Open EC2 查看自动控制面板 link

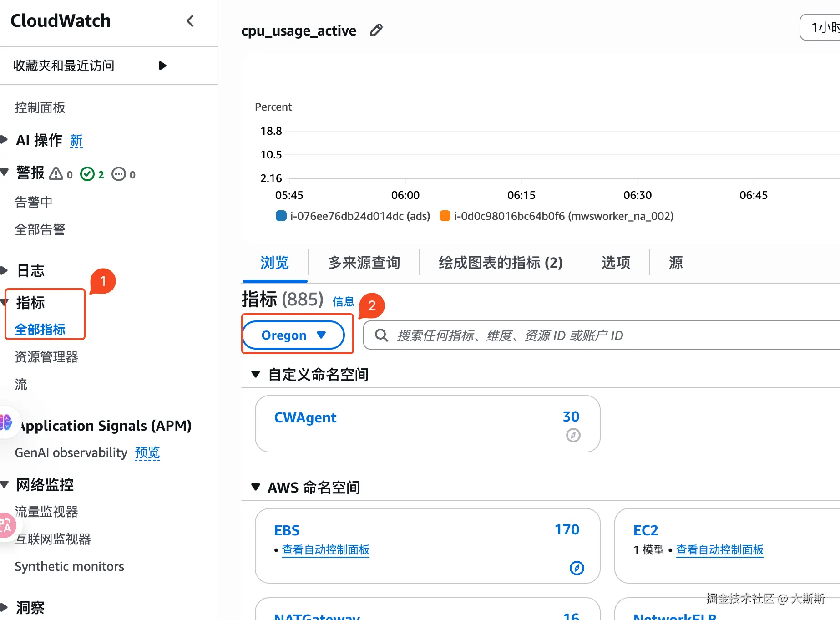(720, 550)
